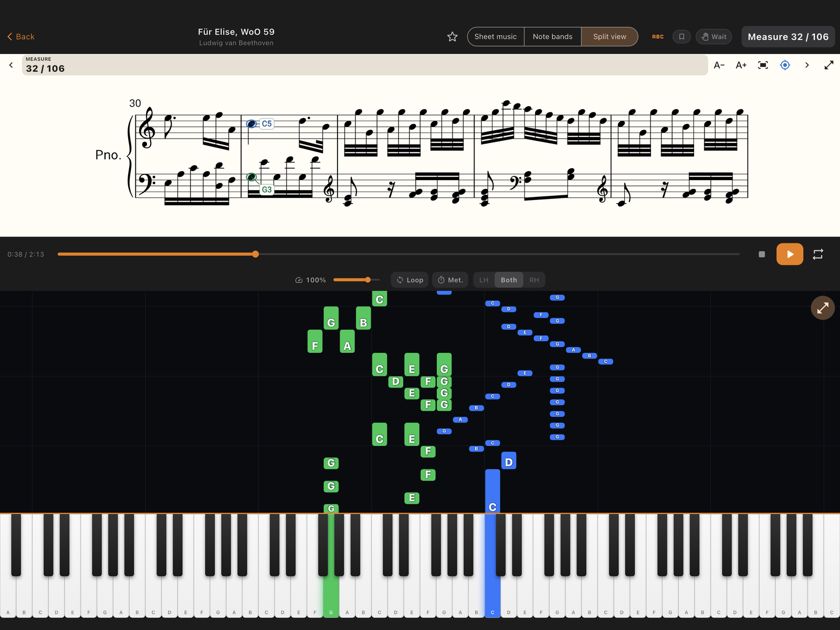Stop playback with the square stop button

point(762,254)
